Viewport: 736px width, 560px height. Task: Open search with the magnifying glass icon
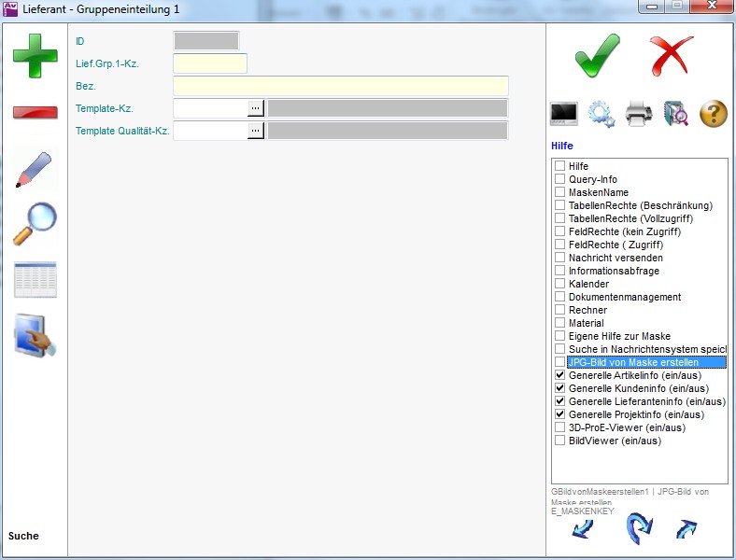[35, 224]
